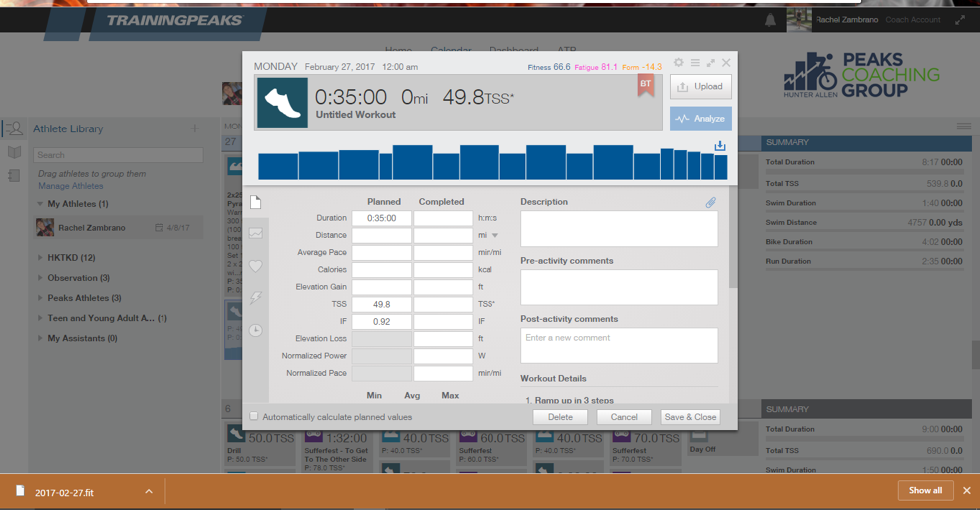This screenshot has width=980, height=510.
Task: Click the Description text box
Action: [619, 228]
